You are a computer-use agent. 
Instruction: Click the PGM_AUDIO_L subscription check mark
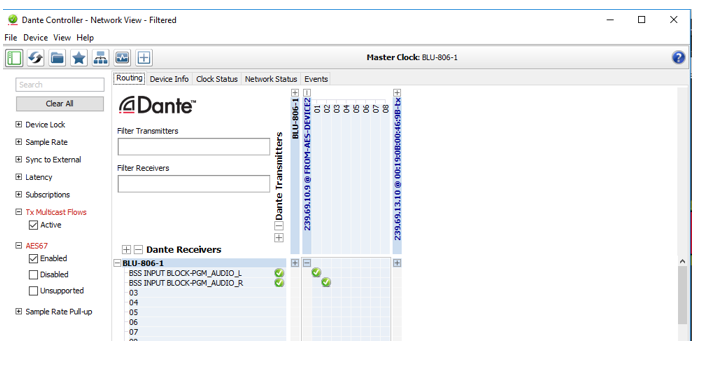316,272
